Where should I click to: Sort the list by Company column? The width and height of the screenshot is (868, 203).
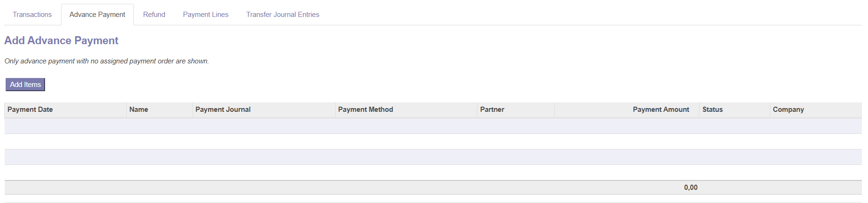(788, 109)
